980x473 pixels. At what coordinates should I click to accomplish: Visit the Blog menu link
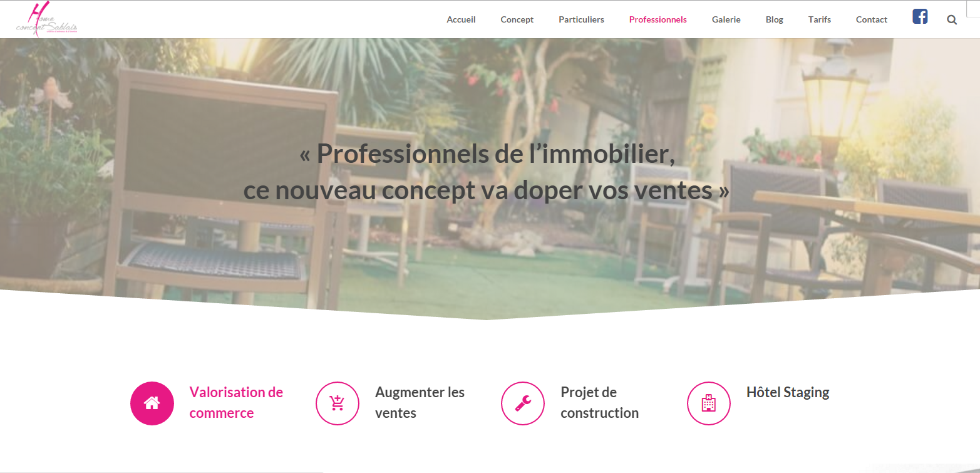pyautogui.click(x=775, y=19)
